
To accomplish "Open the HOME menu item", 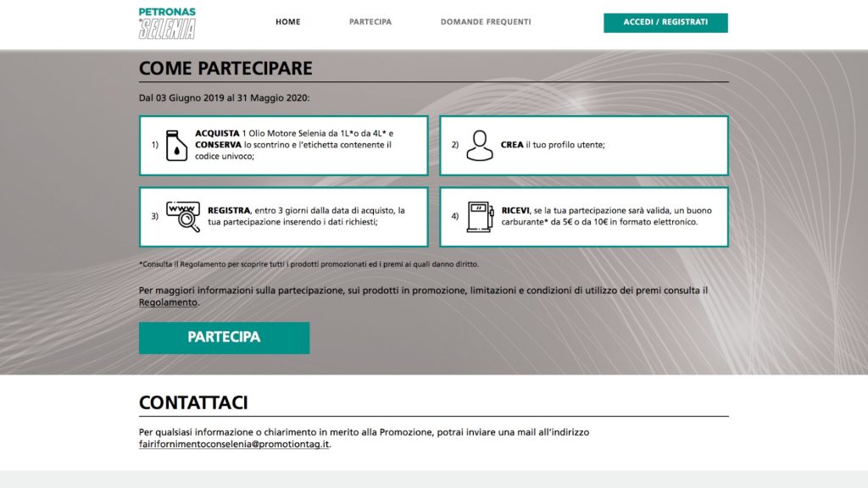I will pos(288,22).
